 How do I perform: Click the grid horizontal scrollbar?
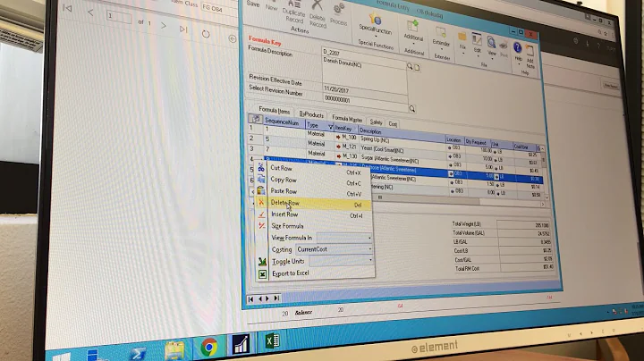(458, 201)
